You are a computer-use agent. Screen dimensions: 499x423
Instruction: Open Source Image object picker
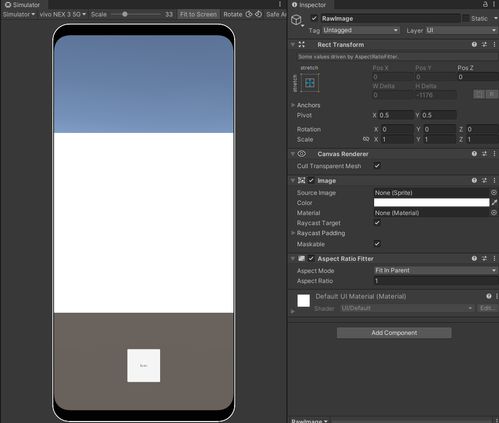click(x=494, y=192)
